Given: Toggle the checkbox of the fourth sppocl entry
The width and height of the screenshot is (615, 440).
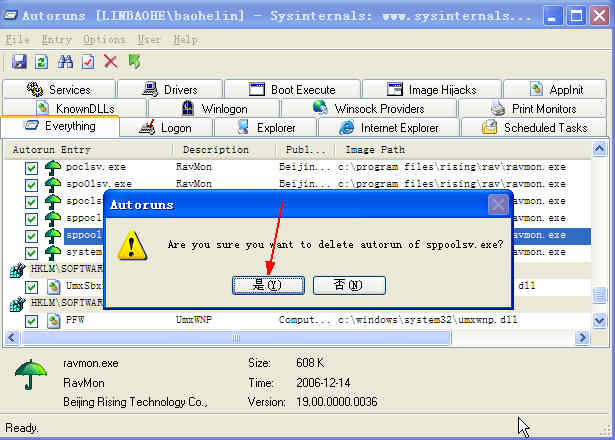Looking at the screenshot, I should 31,219.
